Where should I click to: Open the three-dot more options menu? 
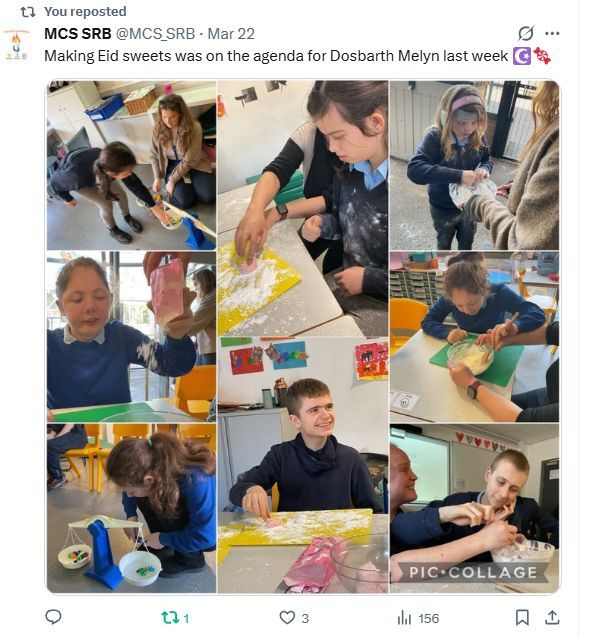coord(552,33)
